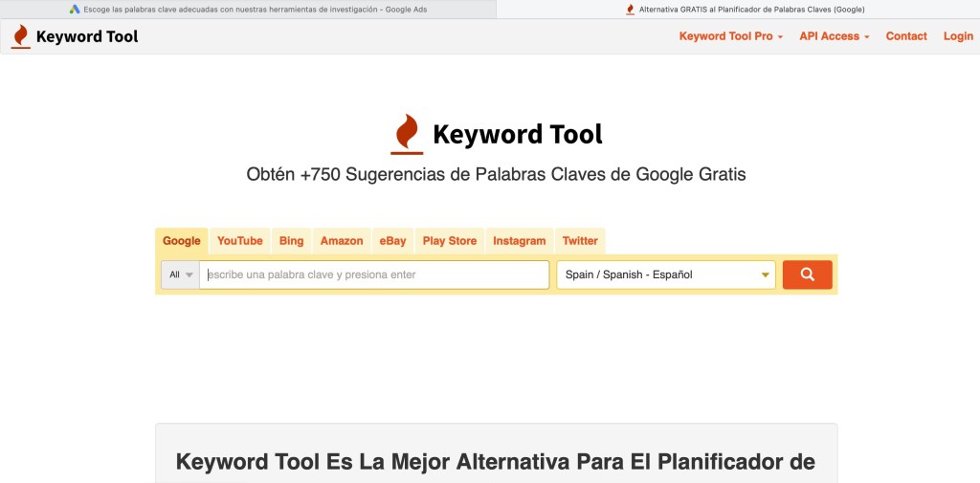Switch to the YouTube tab
The height and width of the screenshot is (483, 980).
pyautogui.click(x=239, y=241)
